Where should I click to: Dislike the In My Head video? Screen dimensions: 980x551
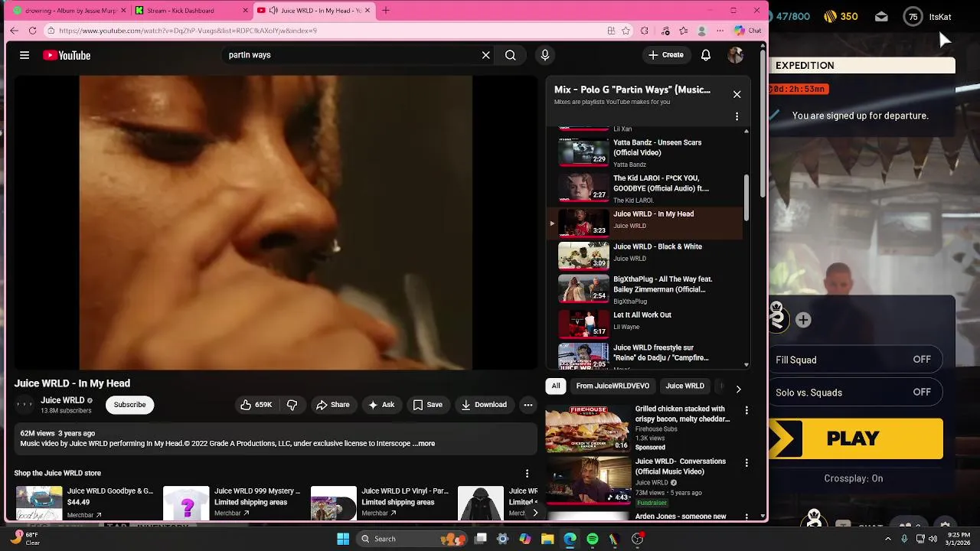(x=292, y=405)
